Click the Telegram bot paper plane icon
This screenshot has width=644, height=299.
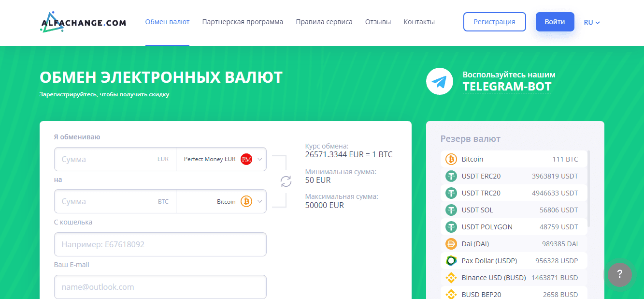point(439,81)
